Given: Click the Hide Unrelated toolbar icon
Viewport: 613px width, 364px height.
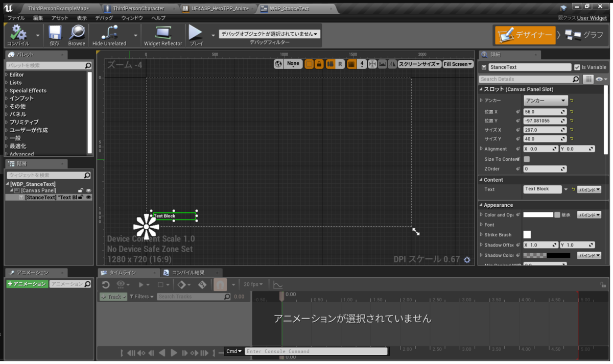Looking at the screenshot, I should pyautogui.click(x=109, y=33).
